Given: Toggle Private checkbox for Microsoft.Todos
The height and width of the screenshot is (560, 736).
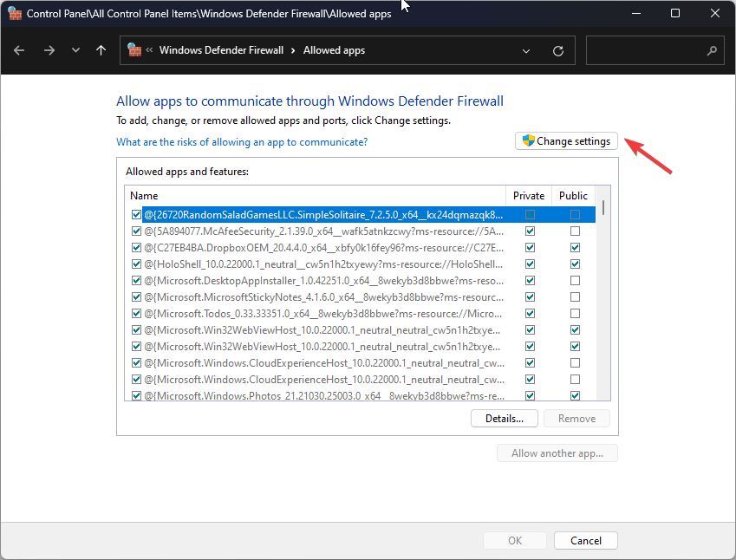Looking at the screenshot, I should [530, 313].
